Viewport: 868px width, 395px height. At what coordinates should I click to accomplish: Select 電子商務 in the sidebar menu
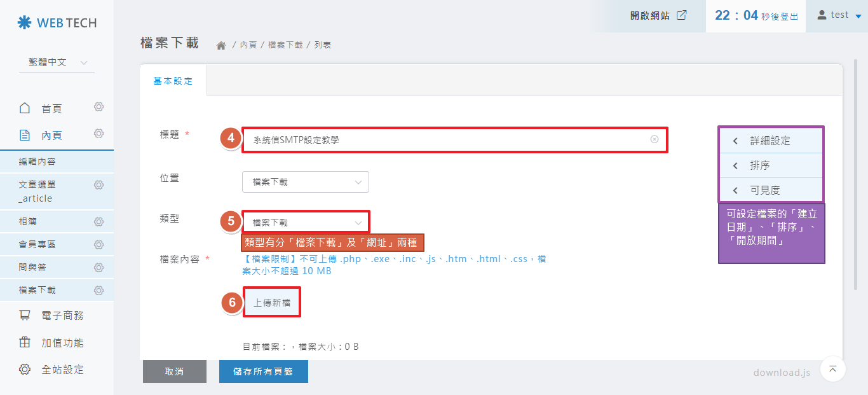coord(62,315)
